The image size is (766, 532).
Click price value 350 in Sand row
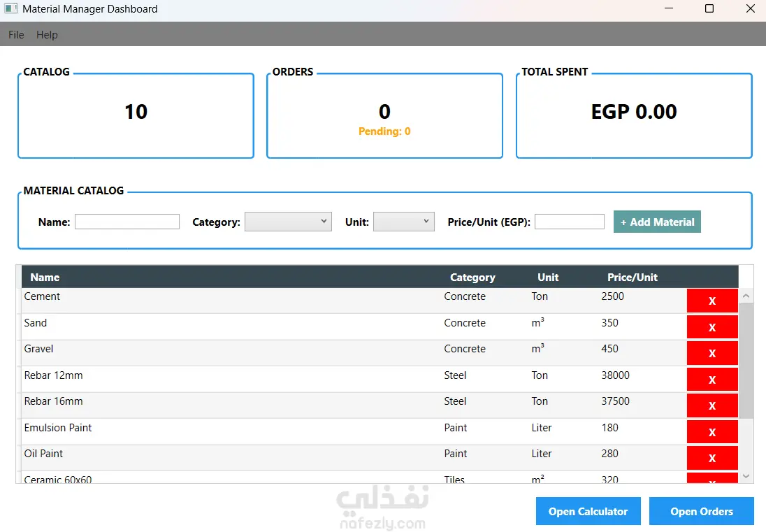[x=609, y=322]
